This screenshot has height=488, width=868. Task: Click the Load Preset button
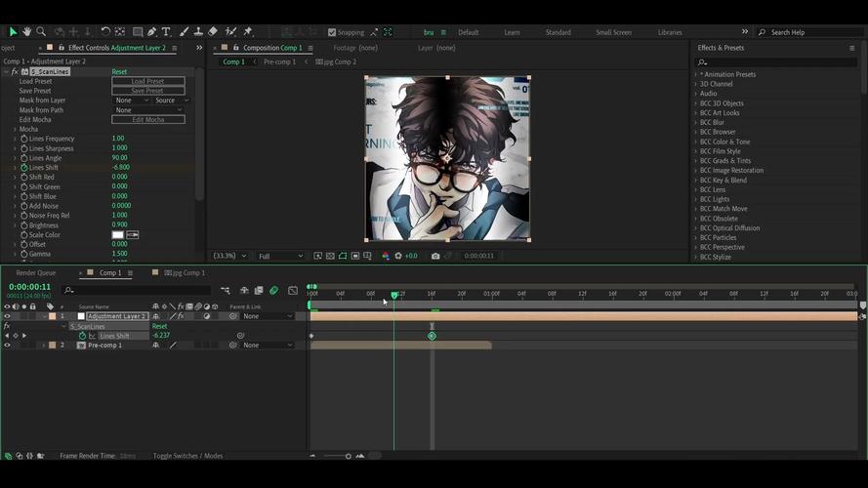[148, 81]
